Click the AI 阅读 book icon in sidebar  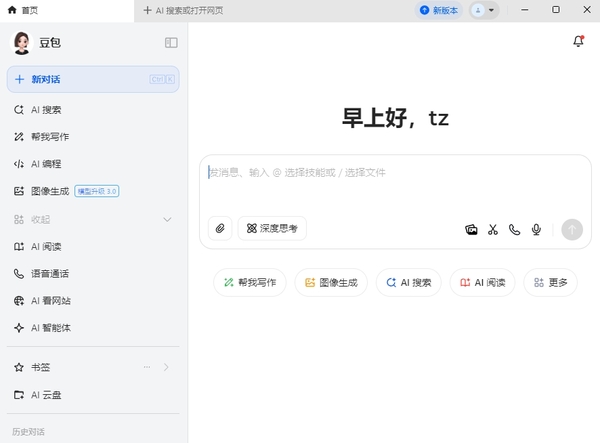point(19,247)
